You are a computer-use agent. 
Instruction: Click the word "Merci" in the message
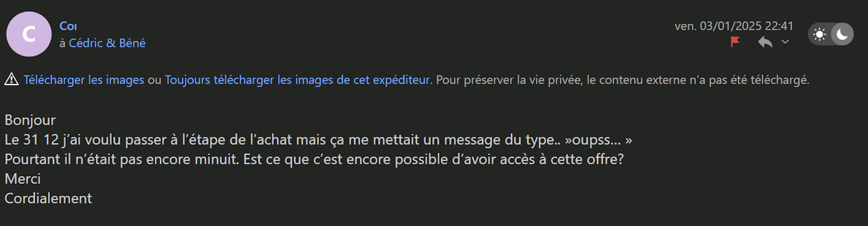click(23, 179)
